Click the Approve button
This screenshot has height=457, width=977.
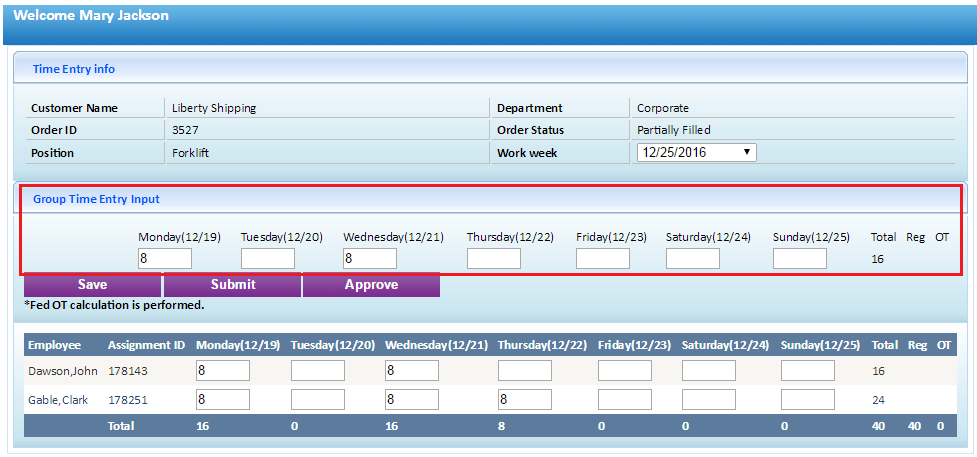tap(371, 285)
